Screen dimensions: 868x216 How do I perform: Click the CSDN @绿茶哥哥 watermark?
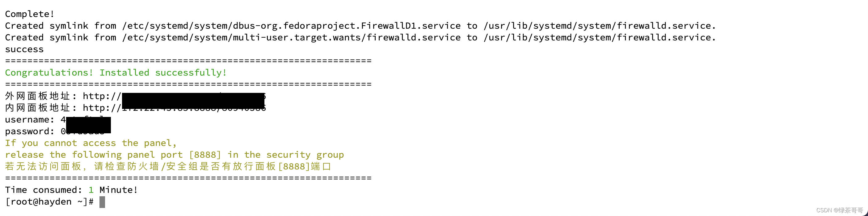pos(839,210)
